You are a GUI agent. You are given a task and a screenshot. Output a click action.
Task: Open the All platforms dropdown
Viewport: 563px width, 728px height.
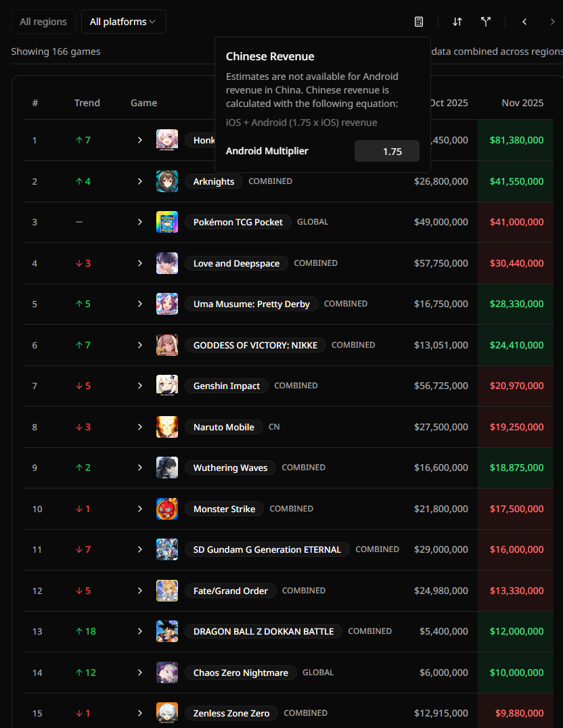[x=124, y=22]
